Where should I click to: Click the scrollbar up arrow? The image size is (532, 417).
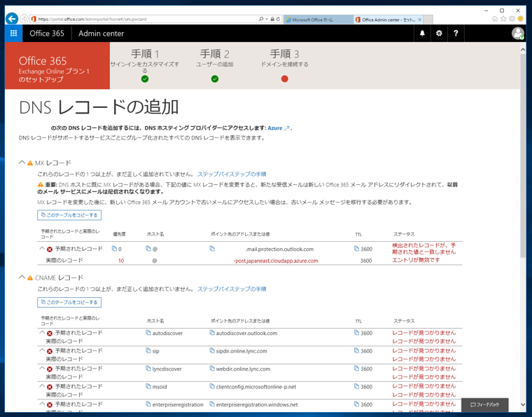click(x=523, y=50)
